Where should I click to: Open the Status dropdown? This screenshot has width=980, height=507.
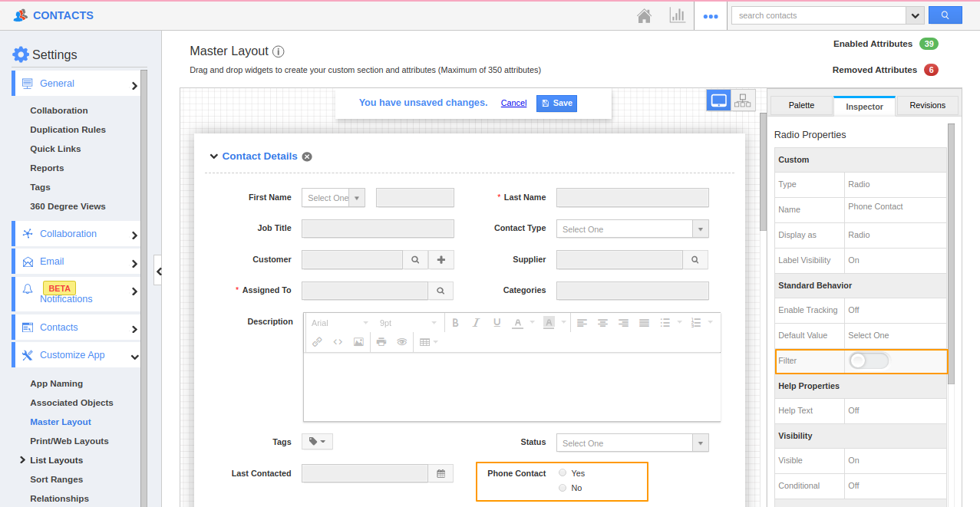tap(632, 443)
